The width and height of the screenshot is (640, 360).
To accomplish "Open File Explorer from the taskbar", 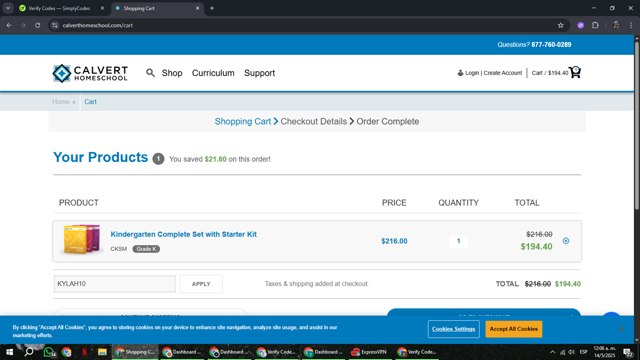I will coord(102,352).
